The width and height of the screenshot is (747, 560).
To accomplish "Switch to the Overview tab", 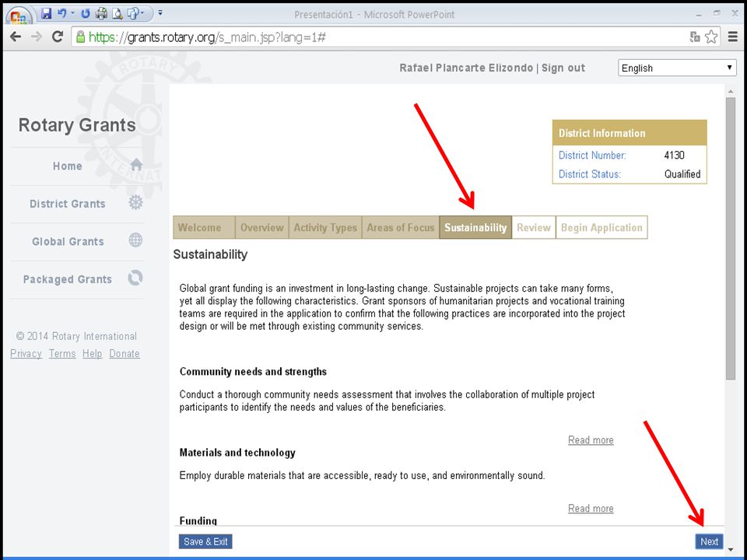I will click(262, 227).
